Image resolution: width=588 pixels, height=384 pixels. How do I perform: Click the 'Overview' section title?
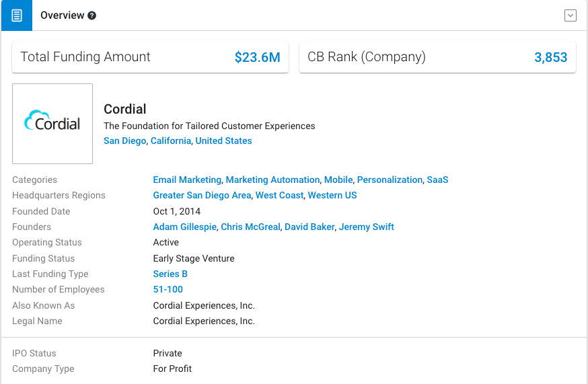63,15
